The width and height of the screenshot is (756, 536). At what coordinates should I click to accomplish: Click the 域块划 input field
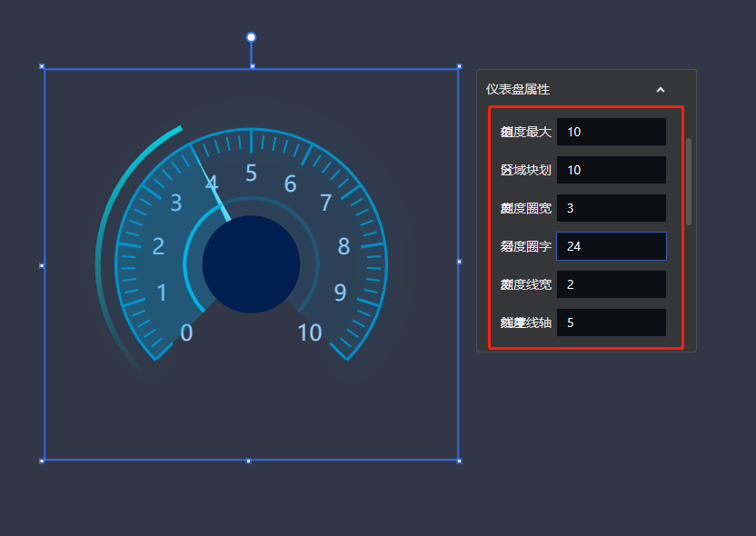611,170
